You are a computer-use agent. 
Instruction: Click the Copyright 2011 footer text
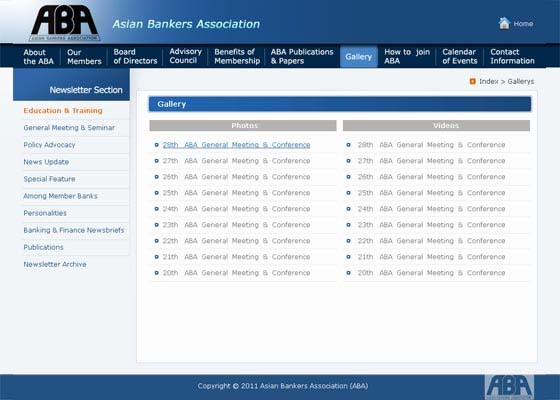[282, 386]
